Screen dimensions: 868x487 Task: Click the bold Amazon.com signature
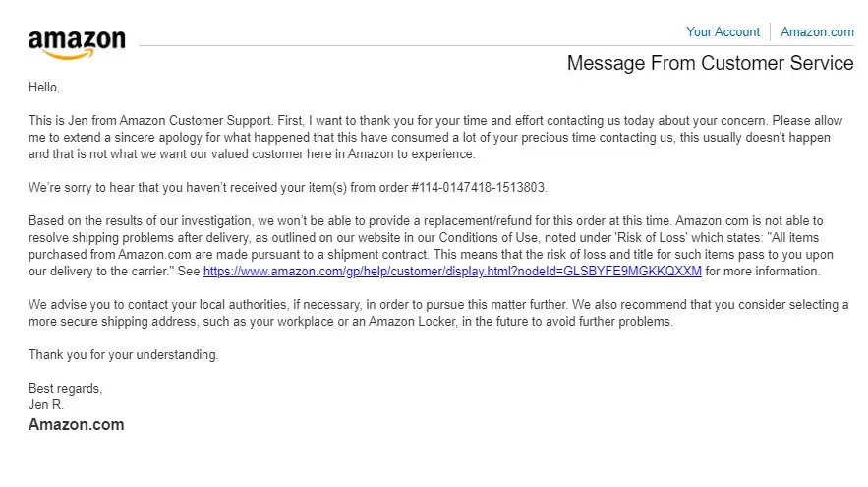pyautogui.click(x=76, y=425)
